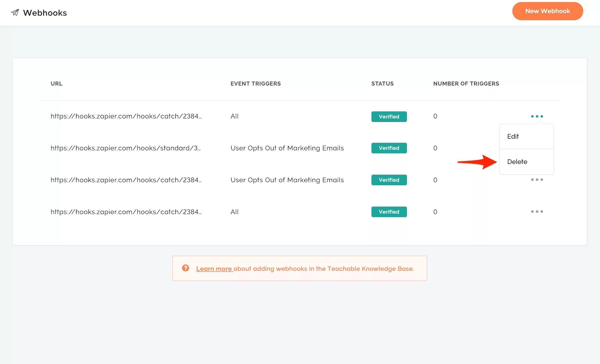Choose Delete from the webhook menu

[x=517, y=162]
